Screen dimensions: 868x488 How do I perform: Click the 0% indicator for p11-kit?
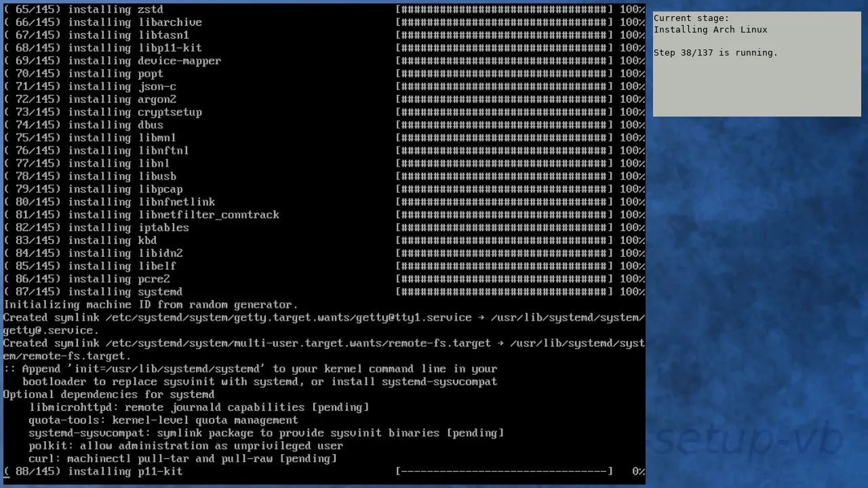point(638,472)
